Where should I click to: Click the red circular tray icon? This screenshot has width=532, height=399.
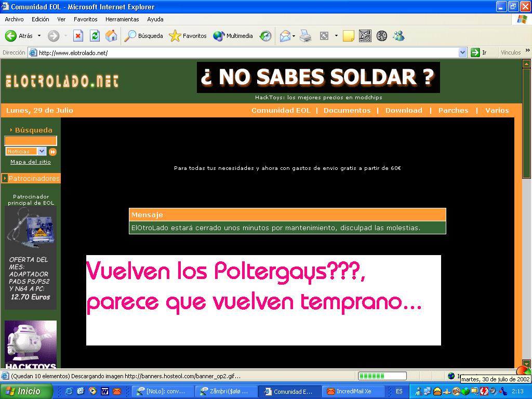[484, 391]
